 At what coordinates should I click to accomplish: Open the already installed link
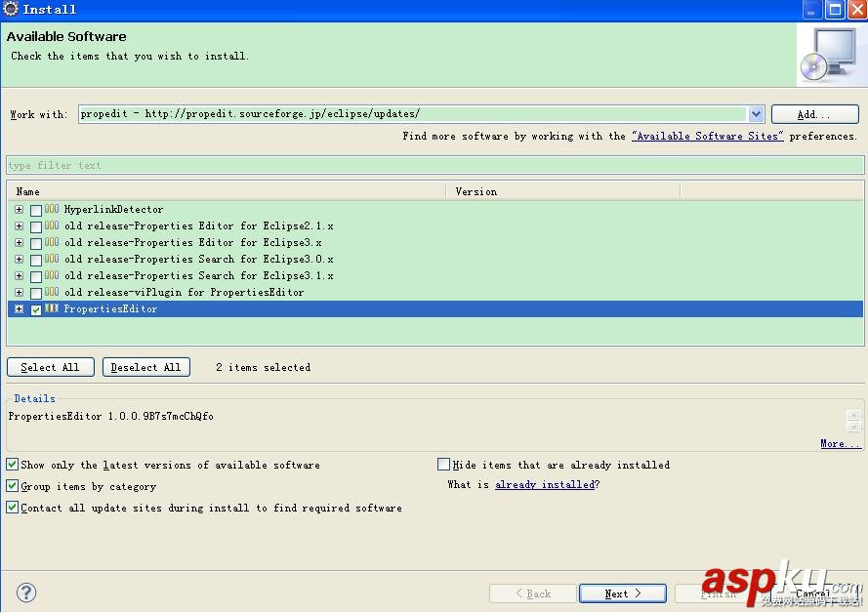click(545, 485)
